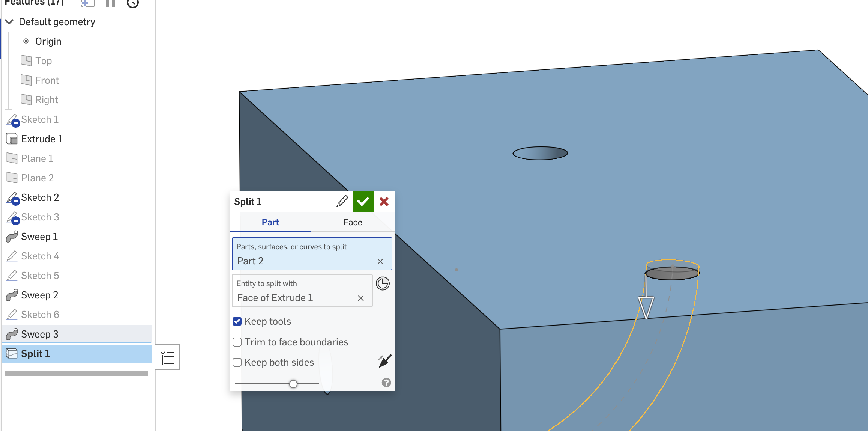Viewport: 868px width, 431px height.
Task: Click the pencil rename icon in Split dialog
Action: pyautogui.click(x=342, y=202)
